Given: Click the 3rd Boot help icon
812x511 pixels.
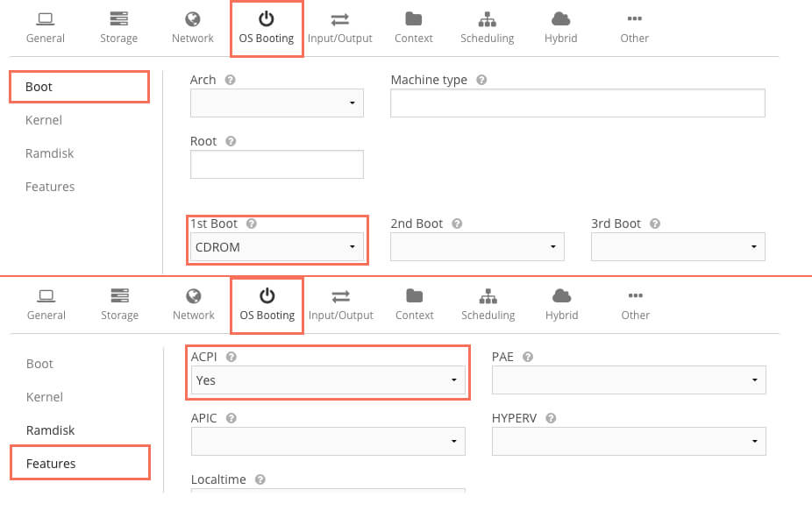Looking at the screenshot, I should click(x=655, y=224).
